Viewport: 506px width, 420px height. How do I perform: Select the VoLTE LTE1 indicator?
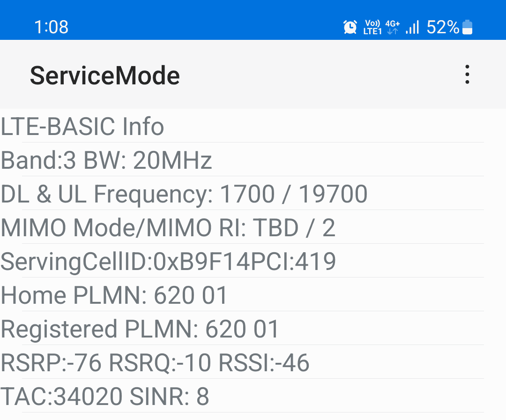[x=372, y=27]
